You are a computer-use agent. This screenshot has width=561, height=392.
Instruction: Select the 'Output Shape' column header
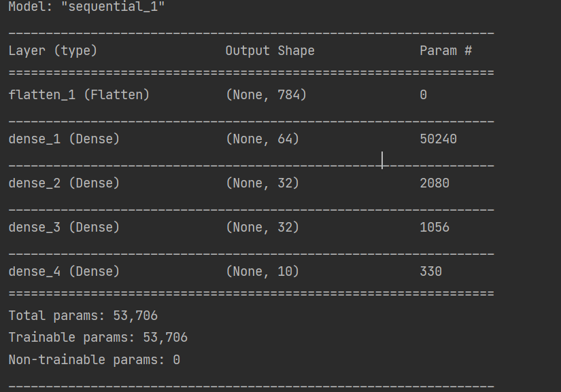[270, 51]
